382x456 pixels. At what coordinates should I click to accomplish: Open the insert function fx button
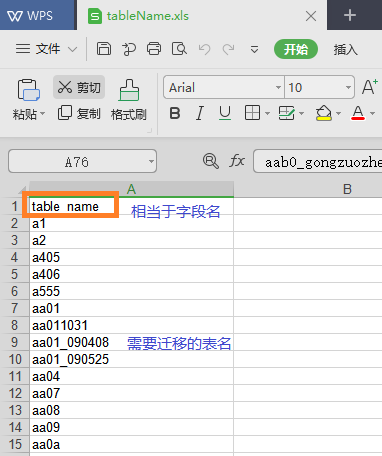click(x=237, y=161)
